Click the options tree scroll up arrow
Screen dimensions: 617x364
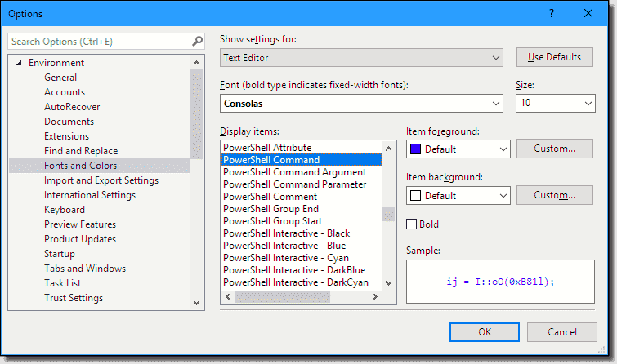pyautogui.click(x=196, y=63)
